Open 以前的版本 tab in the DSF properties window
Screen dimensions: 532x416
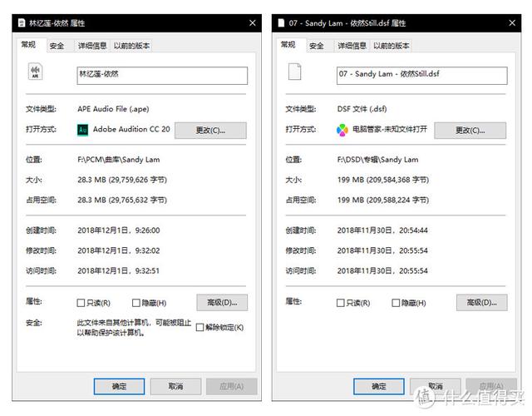click(x=392, y=46)
